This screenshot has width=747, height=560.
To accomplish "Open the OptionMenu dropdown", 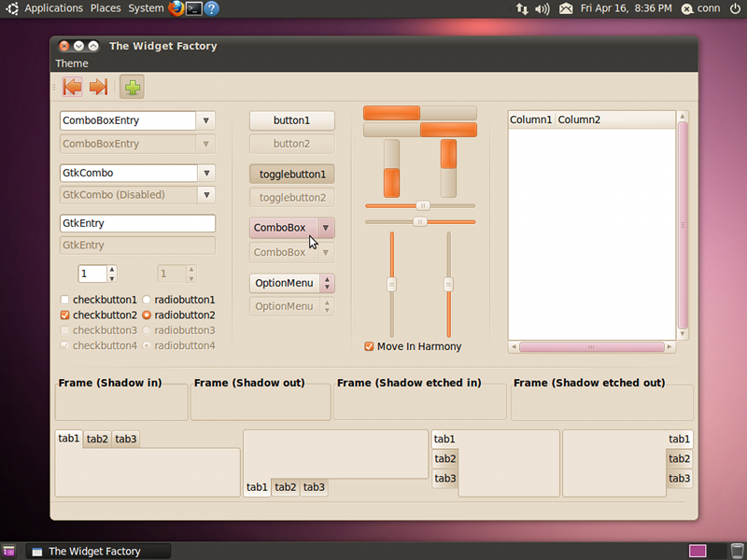I will [291, 283].
